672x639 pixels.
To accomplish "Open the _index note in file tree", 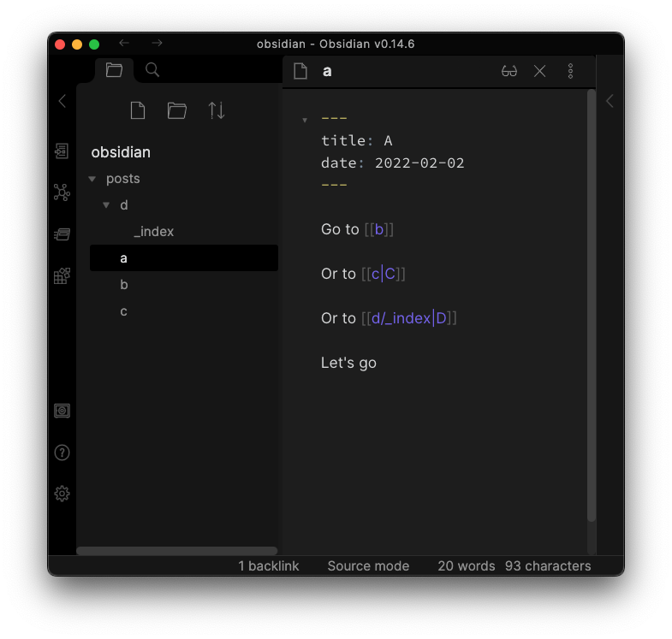I will 154,232.
